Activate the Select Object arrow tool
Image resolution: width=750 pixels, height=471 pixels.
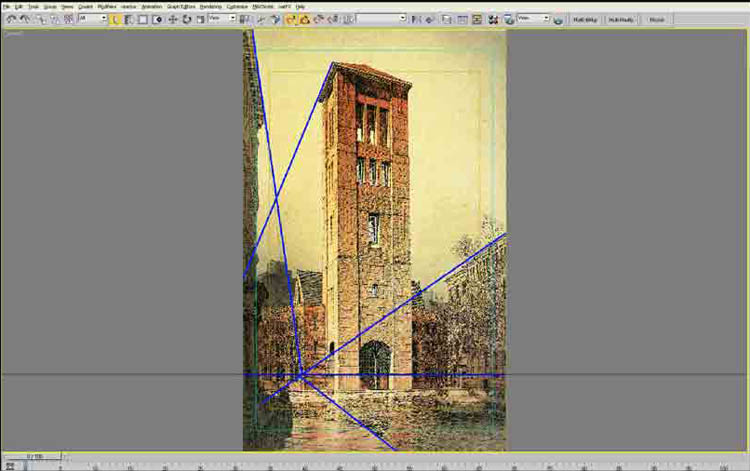(x=115, y=19)
